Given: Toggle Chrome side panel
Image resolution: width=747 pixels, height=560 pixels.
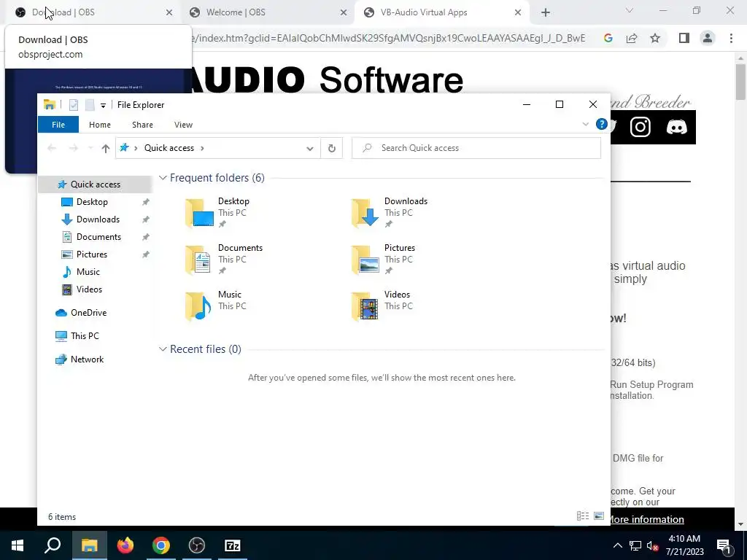Looking at the screenshot, I should [684, 38].
